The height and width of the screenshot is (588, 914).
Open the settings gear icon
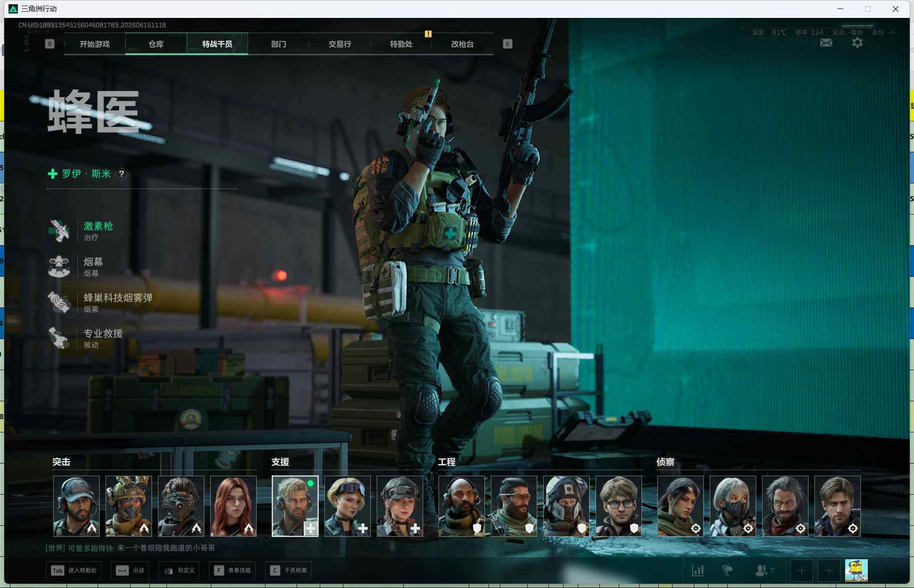[857, 43]
